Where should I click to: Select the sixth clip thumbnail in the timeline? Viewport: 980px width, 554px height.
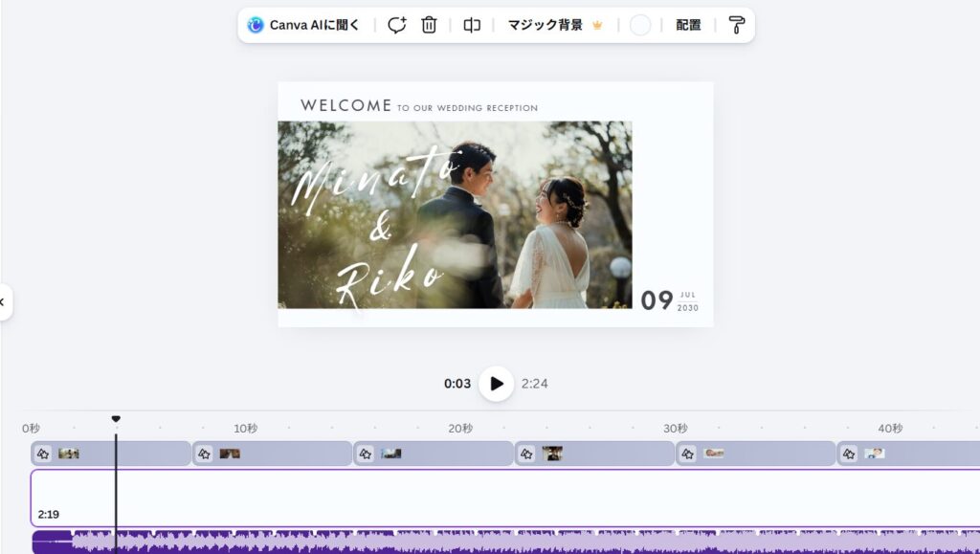875,454
